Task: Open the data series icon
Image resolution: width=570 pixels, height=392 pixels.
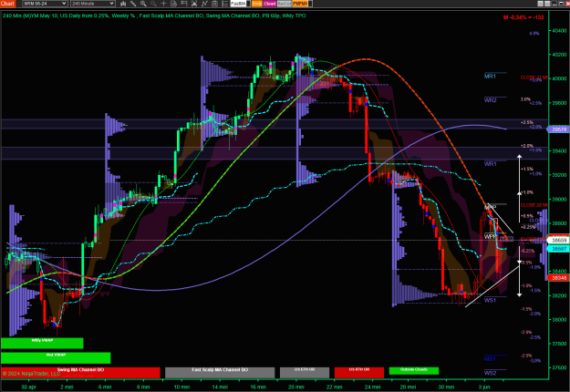Action: (194, 4)
